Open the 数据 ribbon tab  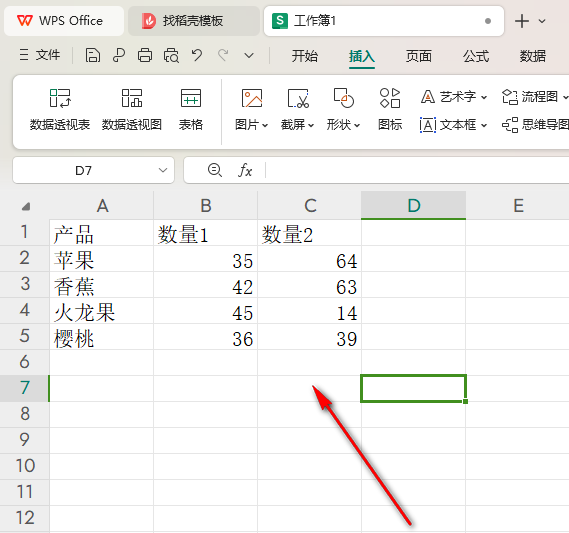click(533, 56)
